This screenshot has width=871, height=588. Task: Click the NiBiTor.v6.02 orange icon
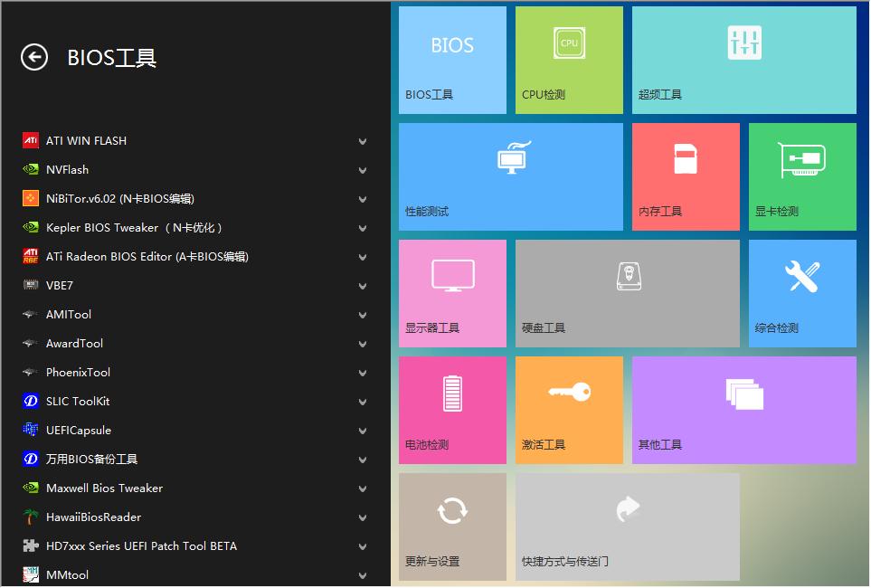click(31, 198)
